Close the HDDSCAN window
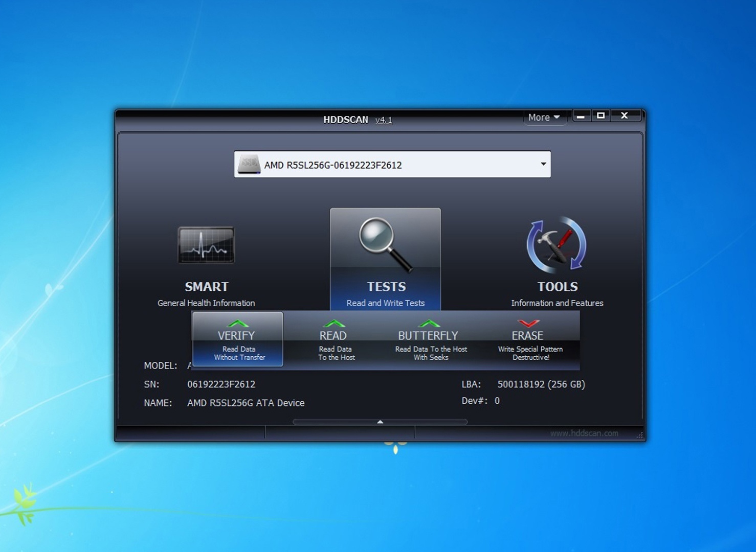The height and width of the screenshot is (552, 756). (625, 116)
